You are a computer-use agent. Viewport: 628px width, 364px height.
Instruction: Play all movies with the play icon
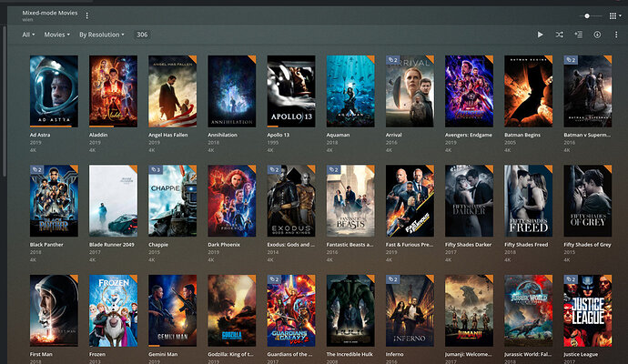click(541, 35)
